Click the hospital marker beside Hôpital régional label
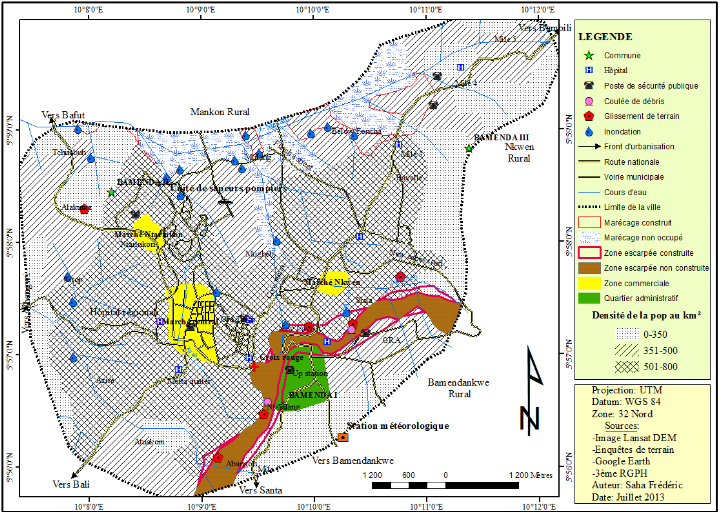 [x=160, y=321]
